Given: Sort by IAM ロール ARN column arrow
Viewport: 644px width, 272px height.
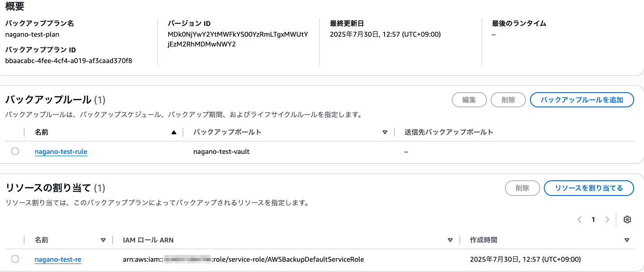Looking at the screenshot, I should [450, 240].
